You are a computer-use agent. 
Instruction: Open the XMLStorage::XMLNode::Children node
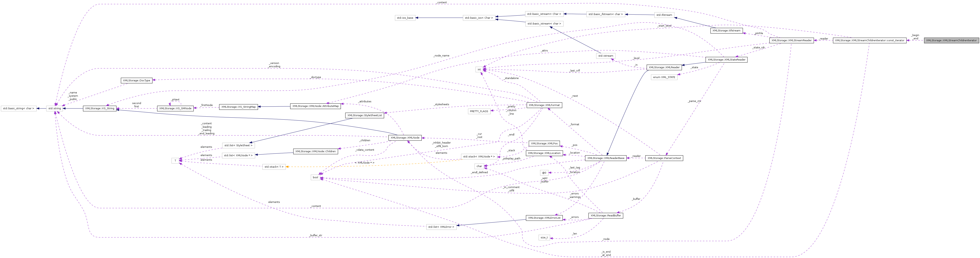point(315,152)
